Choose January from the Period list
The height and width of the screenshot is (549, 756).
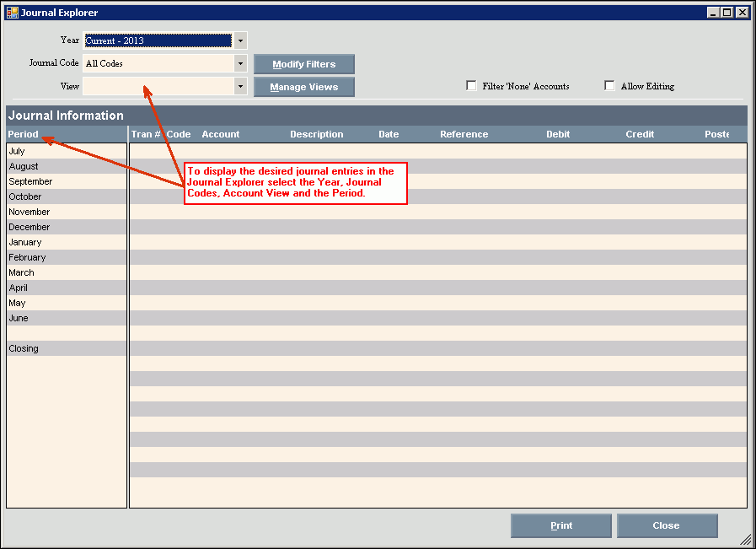coord(25,243)
